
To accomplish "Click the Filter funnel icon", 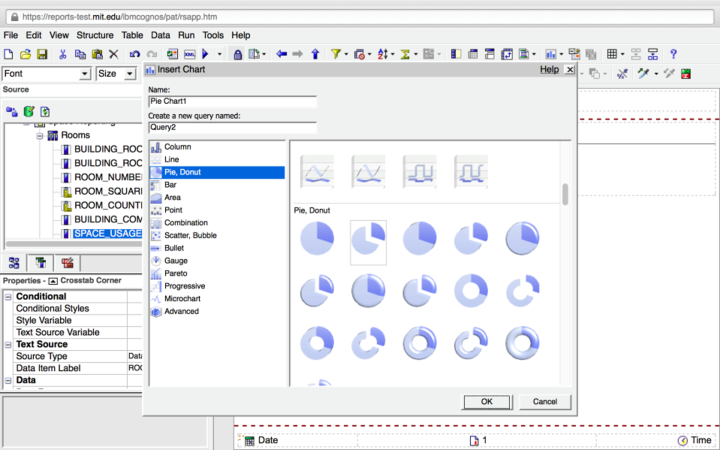I will [x=336, y=54].
